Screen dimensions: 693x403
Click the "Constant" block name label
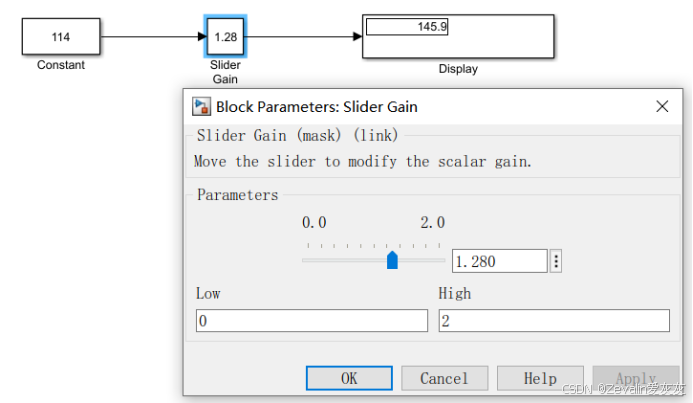tap(61, 65)
